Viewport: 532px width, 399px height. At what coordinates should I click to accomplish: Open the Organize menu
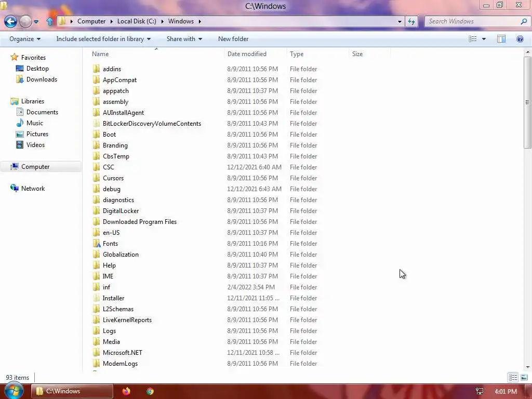25,39
